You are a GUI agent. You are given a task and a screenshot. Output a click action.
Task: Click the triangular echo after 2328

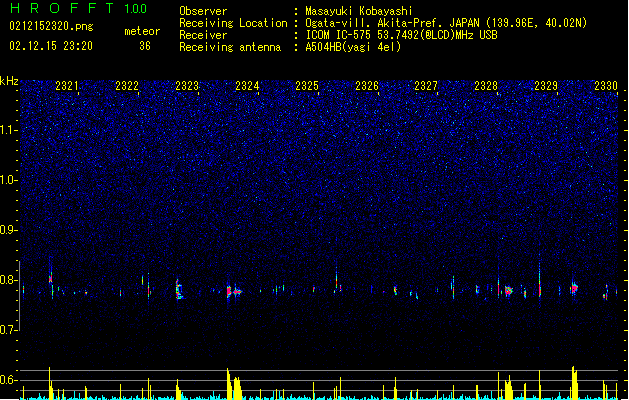pos(509,291)
